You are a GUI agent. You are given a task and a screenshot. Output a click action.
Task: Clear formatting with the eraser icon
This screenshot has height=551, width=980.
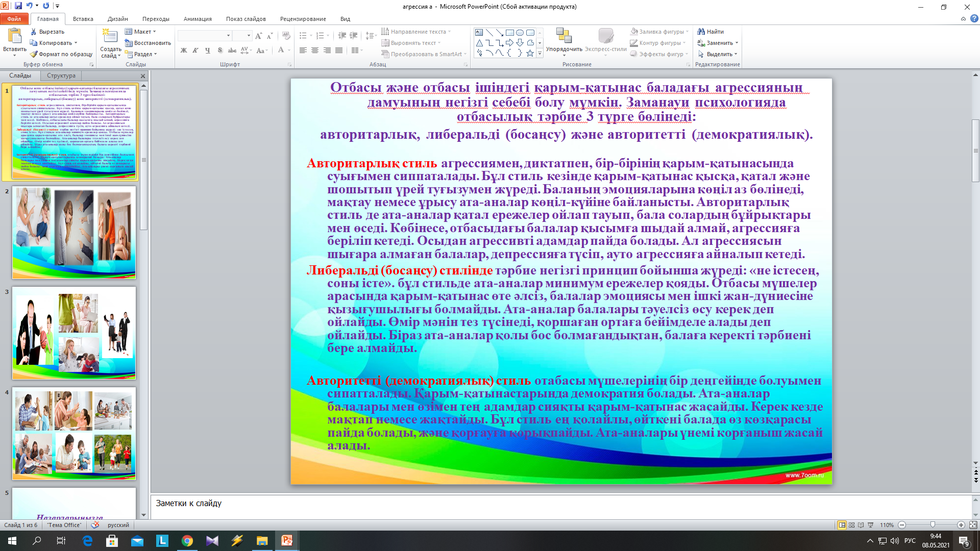[x=286, y=36]
